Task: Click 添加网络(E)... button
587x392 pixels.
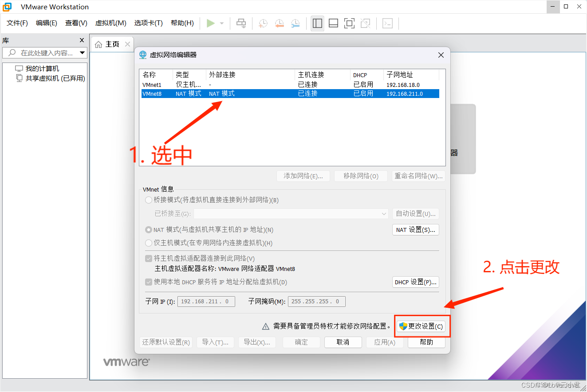Action: pyautogui.click(x=303, y=176)
